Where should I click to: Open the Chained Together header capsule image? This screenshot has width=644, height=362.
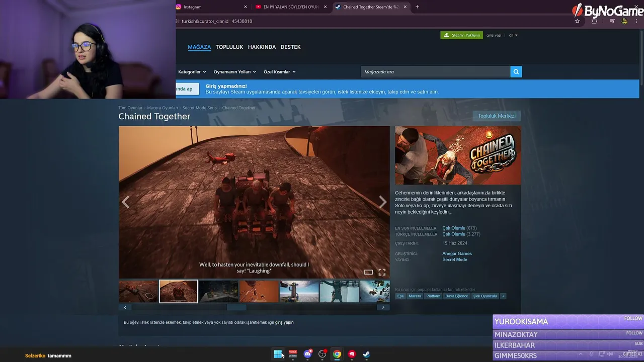(x=458, y=155)
